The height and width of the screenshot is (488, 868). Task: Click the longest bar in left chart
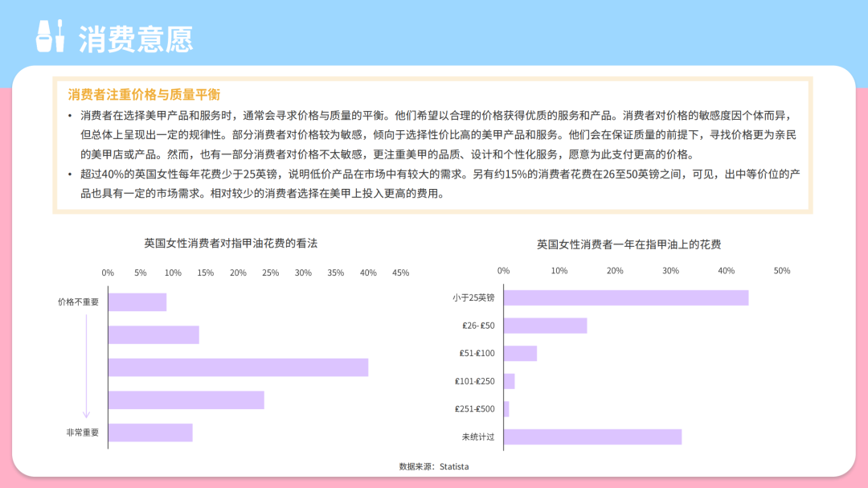coord(238,367)
